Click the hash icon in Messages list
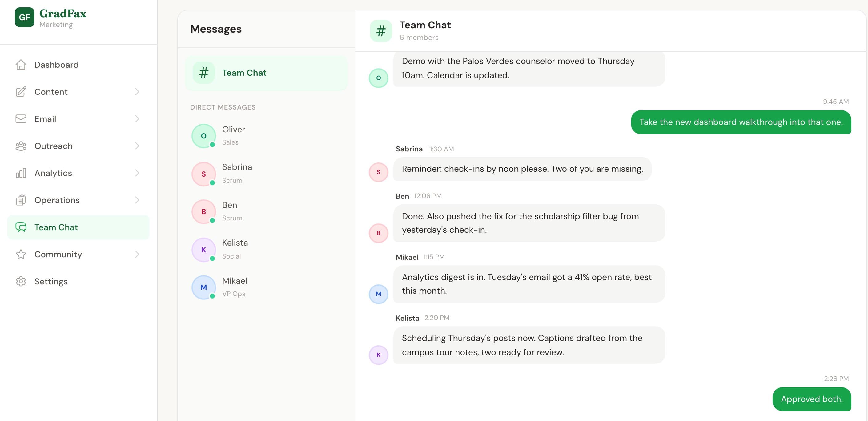Image resolution: width=868 pixels, height=421 pixels. coord(203,73)
